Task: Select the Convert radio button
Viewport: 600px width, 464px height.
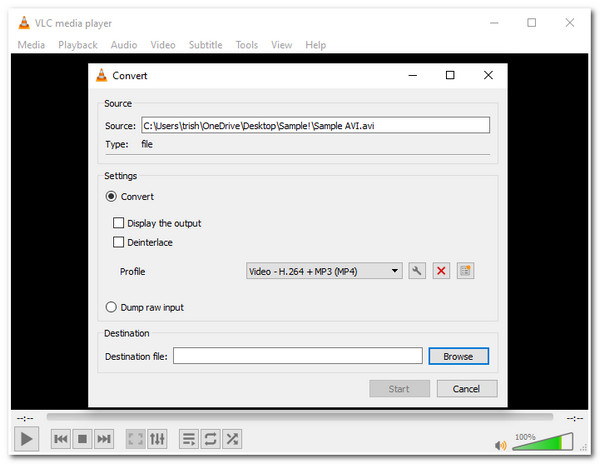Action: click(111, 196)
